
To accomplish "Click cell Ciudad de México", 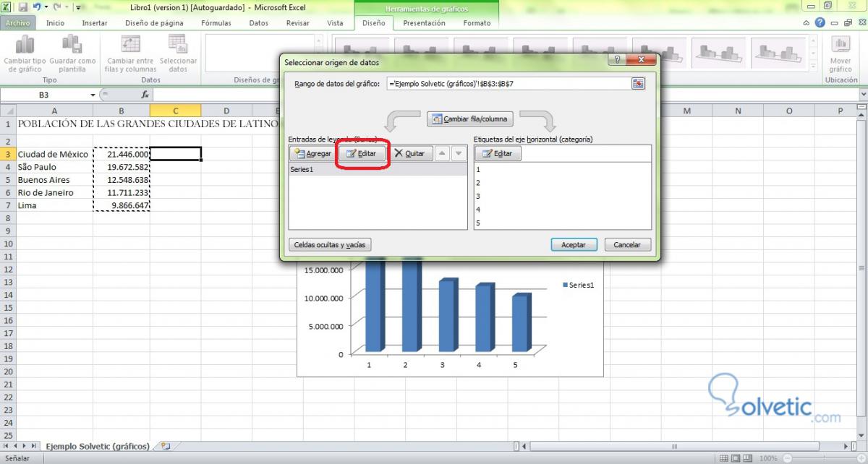I will pyautogui.click(x=54, y=154).
